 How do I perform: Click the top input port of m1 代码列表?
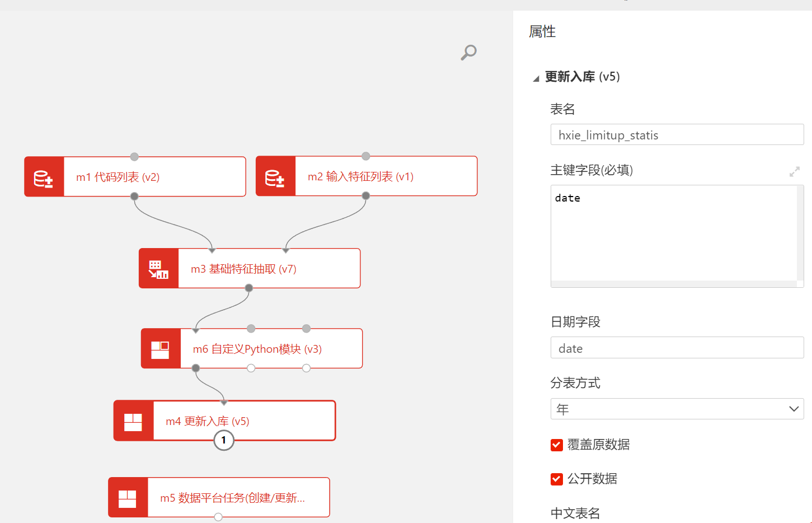[134, 157]
